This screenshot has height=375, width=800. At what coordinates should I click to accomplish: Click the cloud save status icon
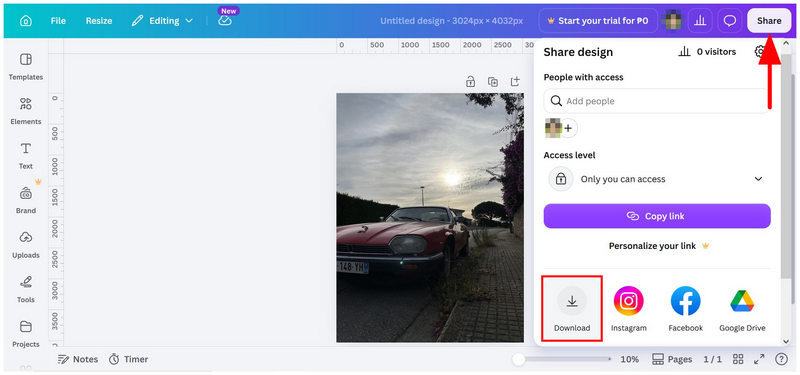click(x=225, y=21)
